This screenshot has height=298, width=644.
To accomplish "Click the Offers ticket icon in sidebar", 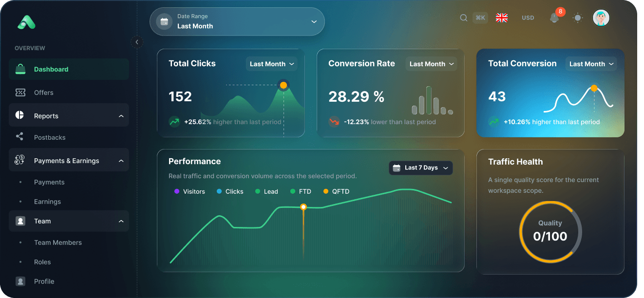I will 20,93.
